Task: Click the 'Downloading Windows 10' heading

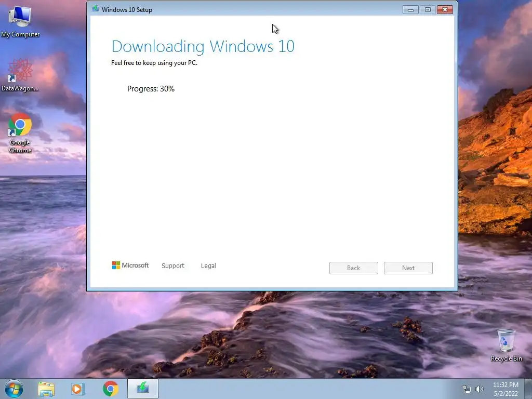Action: click(203, 47)
